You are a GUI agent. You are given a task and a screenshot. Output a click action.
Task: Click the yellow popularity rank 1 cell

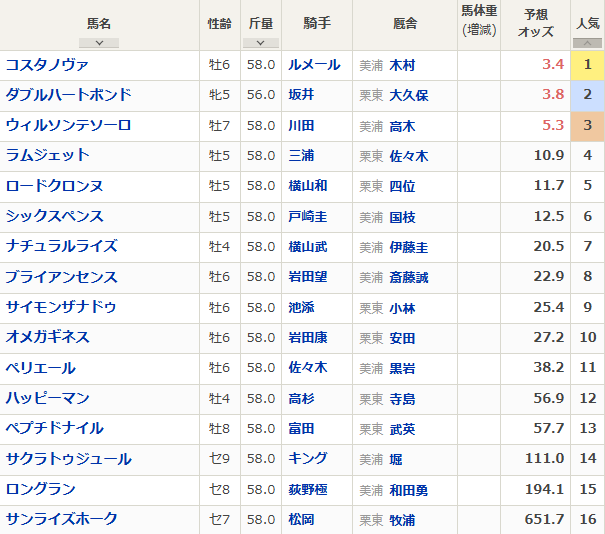588,65
